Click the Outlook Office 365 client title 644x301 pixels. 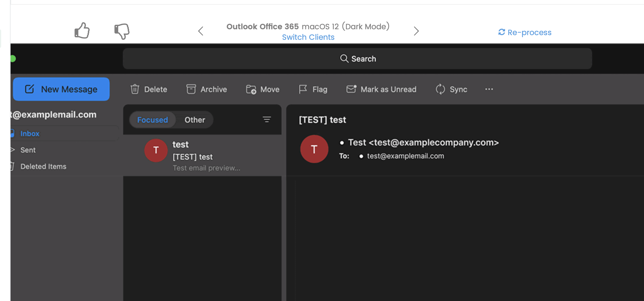pos(308,26)
